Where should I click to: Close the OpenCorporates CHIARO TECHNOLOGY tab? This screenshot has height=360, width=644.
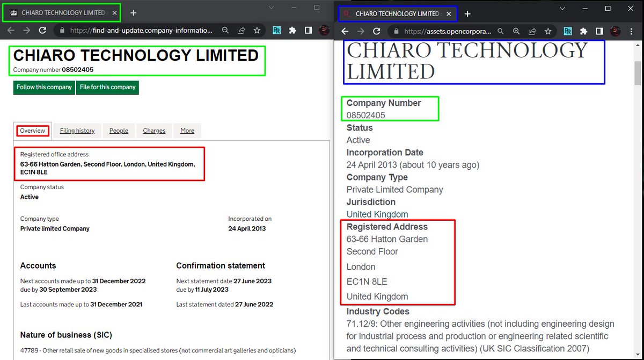pyautogui.click(x=449, y=13)
